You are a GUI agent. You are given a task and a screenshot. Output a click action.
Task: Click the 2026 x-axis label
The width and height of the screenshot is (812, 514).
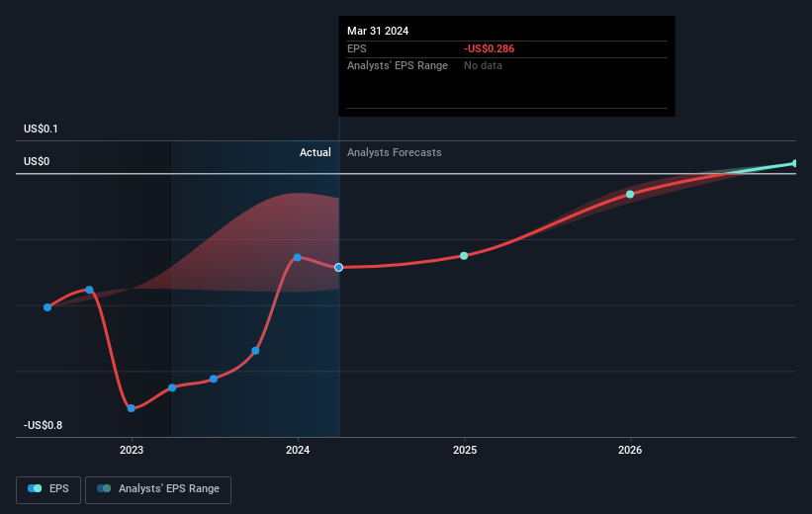click(630, 450)
